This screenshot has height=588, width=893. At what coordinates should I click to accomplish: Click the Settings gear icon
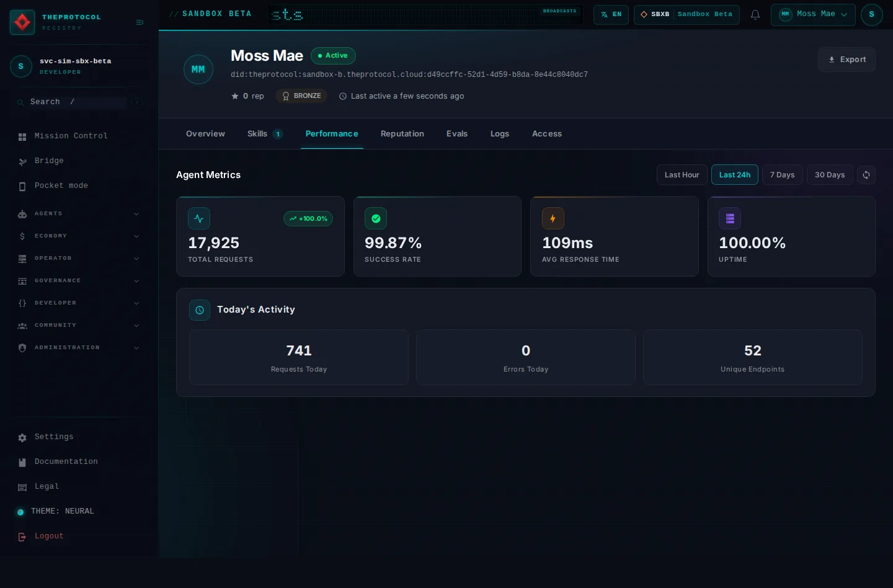point(22,437)
